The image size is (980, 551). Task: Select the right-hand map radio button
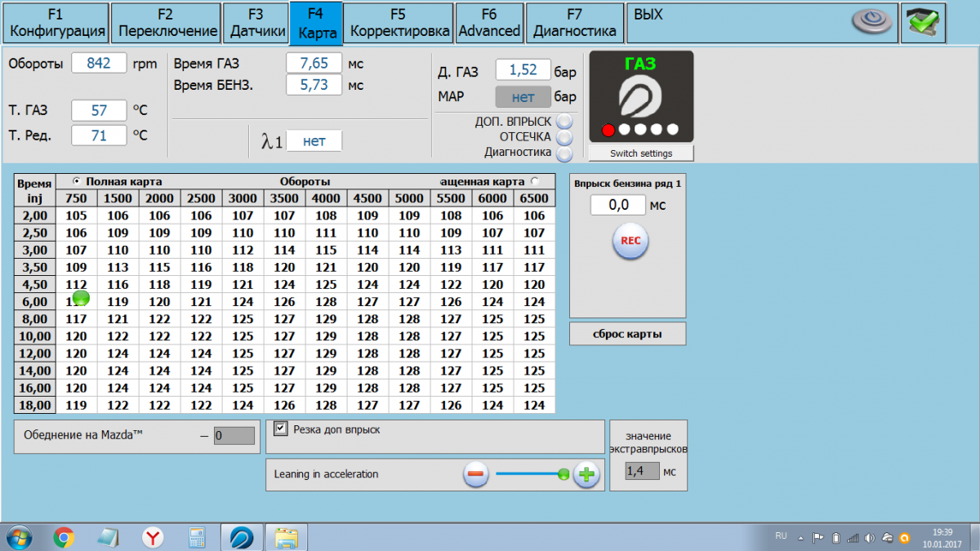coord(535,181)
